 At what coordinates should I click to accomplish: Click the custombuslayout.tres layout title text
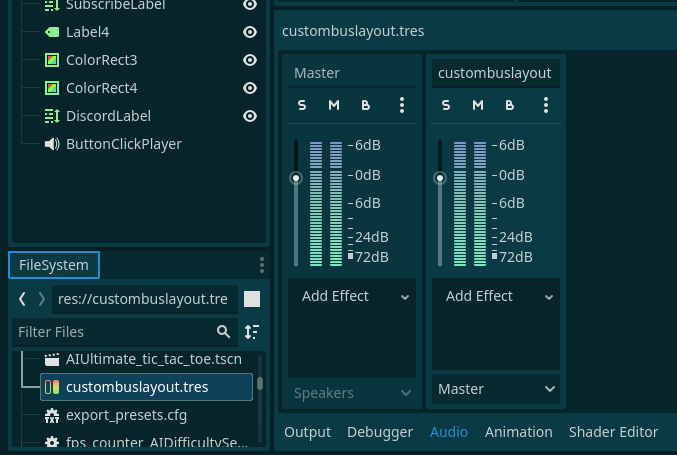tap(353, 31)
